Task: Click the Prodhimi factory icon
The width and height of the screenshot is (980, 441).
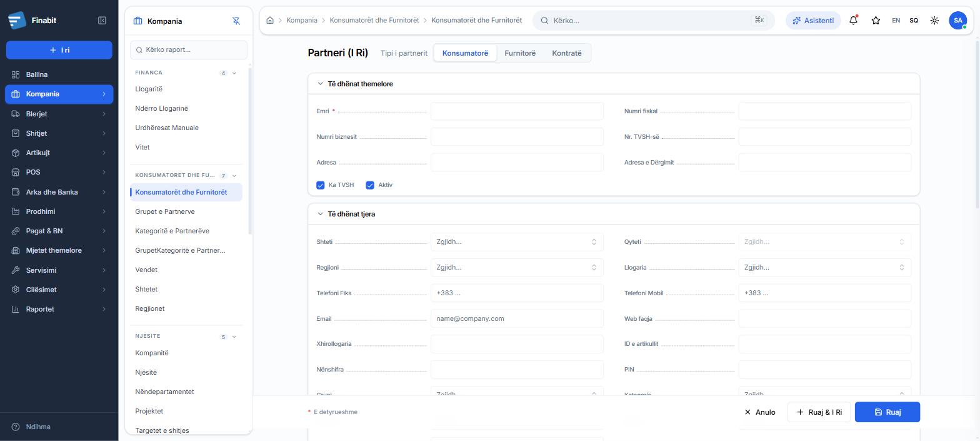Action: [16, 211]
